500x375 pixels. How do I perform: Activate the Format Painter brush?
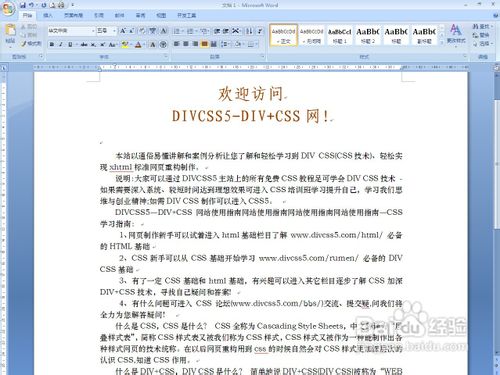point(30,43)
